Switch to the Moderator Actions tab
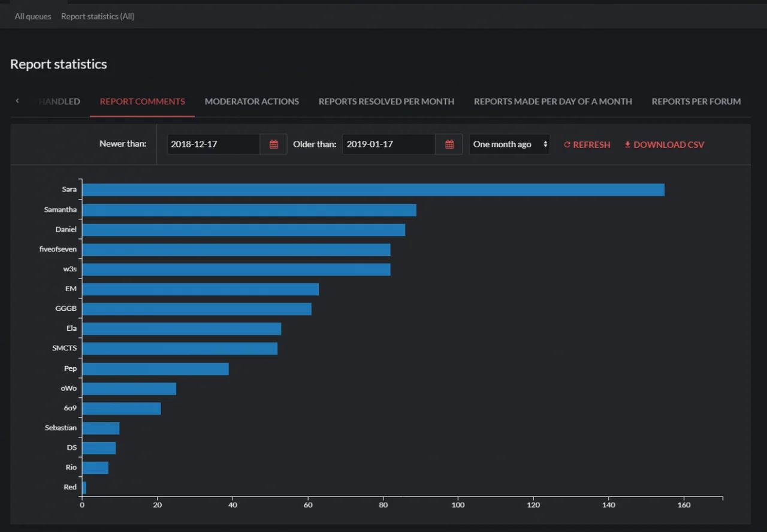Viewport: 767px width, 532px height. pyautogui.click(x=252, y=101)
